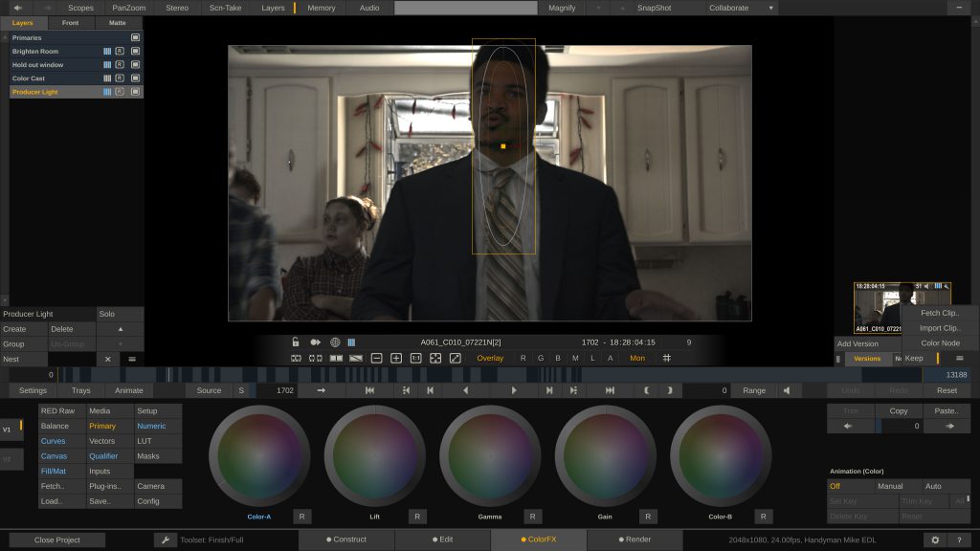Lock the viewport with the padlock icon
This screenshot has height=551, width=980.
pos(297,342)
